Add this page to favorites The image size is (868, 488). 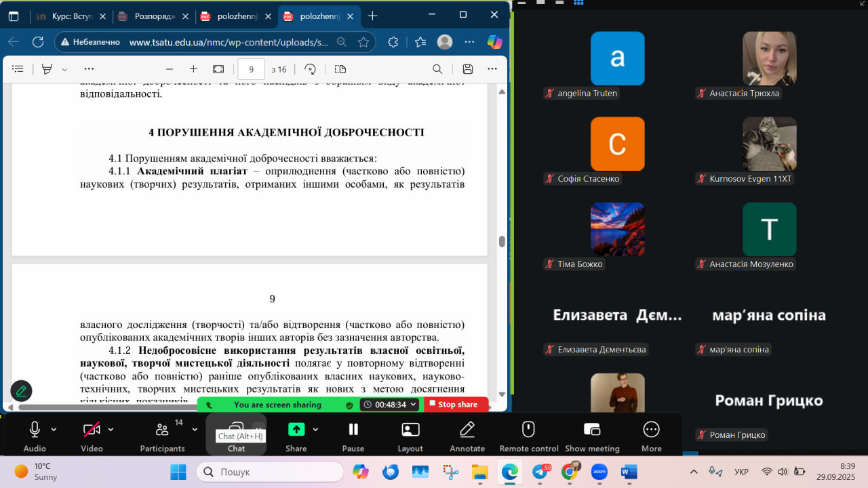363,42
